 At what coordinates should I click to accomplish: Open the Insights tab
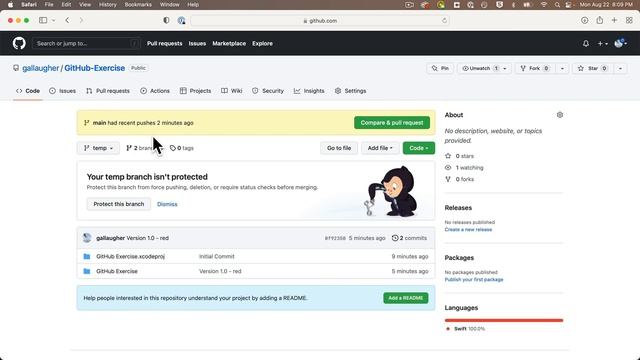click(x=309, y=91)
